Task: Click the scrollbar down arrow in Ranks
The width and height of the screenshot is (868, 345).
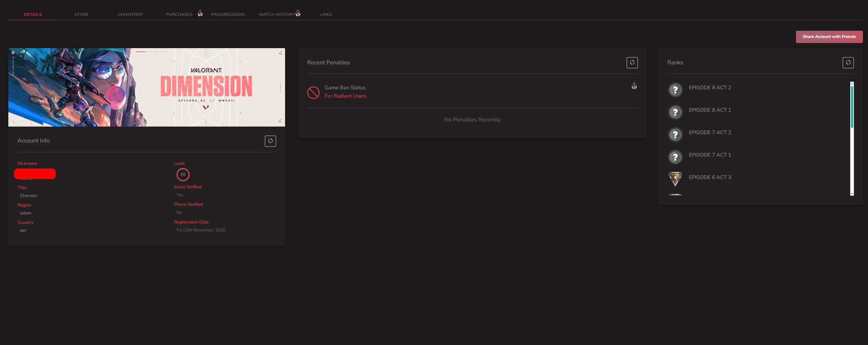Action: click(852, 194)
